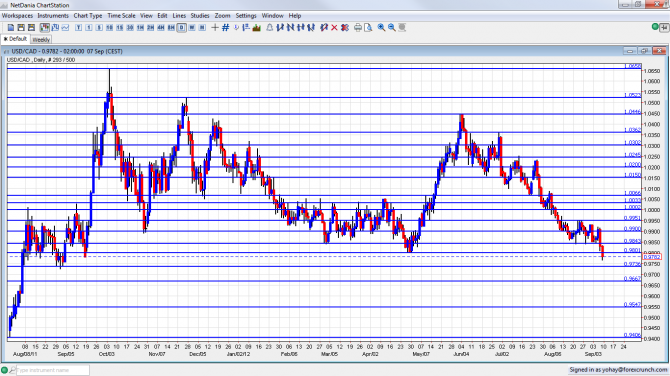Set time scale to 4H
This screenshot has width=670, height=376.
(161, 28)
